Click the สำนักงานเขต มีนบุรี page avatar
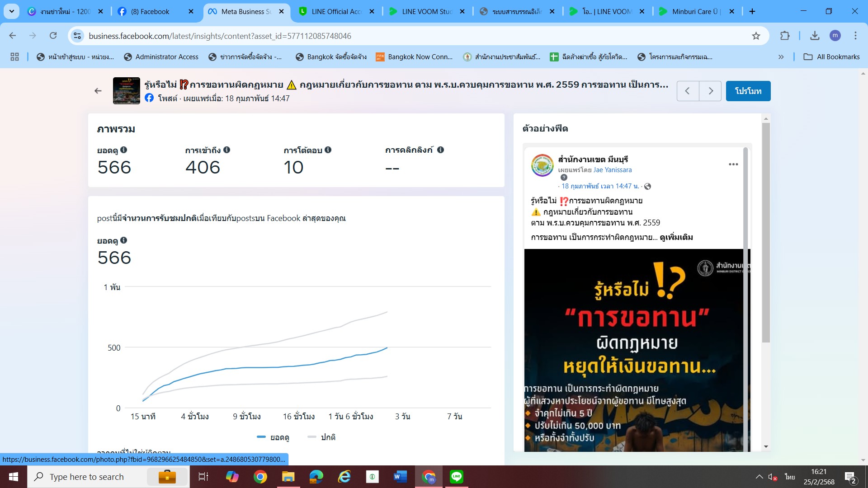Screen dimensions: 868x488 click(542, 165)
